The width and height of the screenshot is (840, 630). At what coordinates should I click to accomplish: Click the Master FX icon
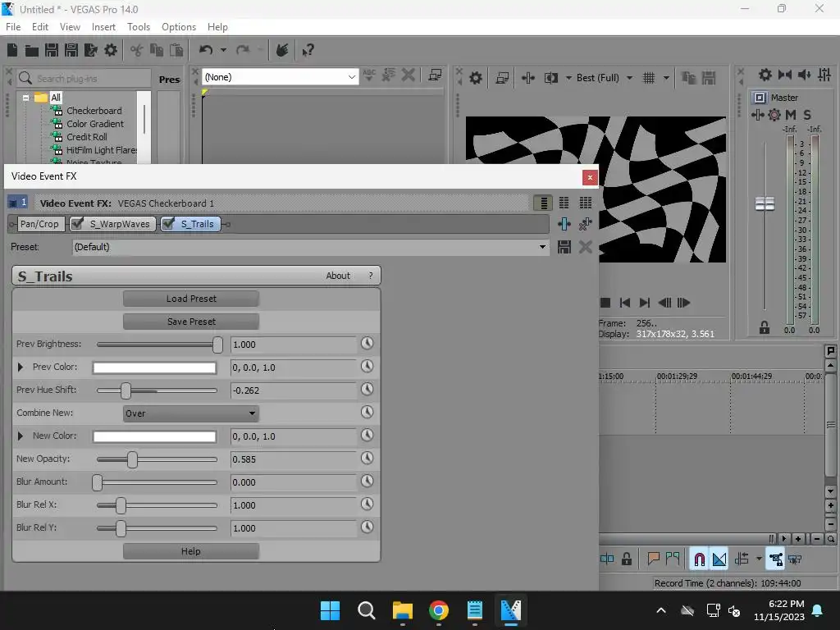coord(774,115)
